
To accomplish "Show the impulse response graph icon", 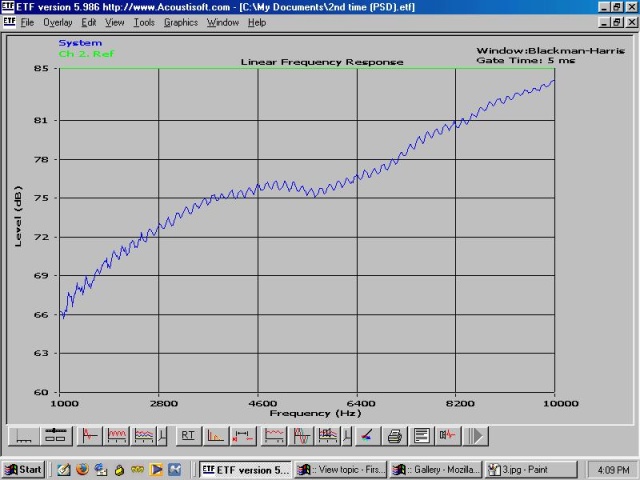I will click(x=89, y=436).
